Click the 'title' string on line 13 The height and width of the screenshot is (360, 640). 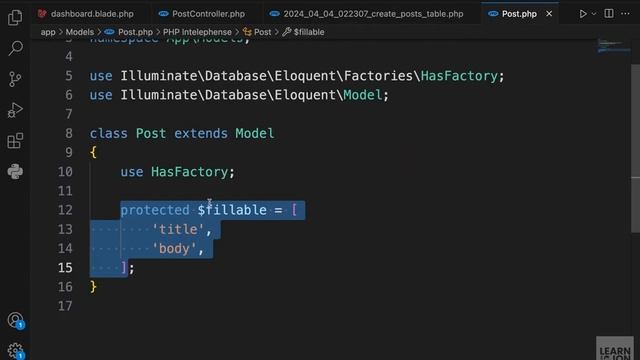[178, 229]
